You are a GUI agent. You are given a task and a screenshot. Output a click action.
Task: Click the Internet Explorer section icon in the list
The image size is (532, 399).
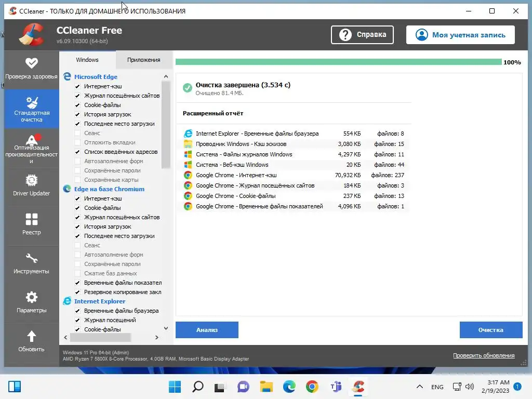67,301
